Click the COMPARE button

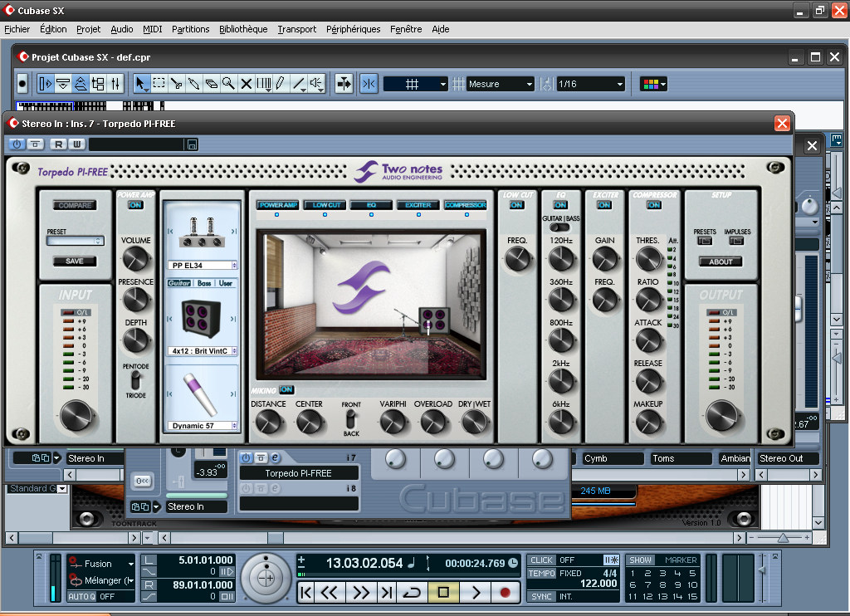pos(75,205)
